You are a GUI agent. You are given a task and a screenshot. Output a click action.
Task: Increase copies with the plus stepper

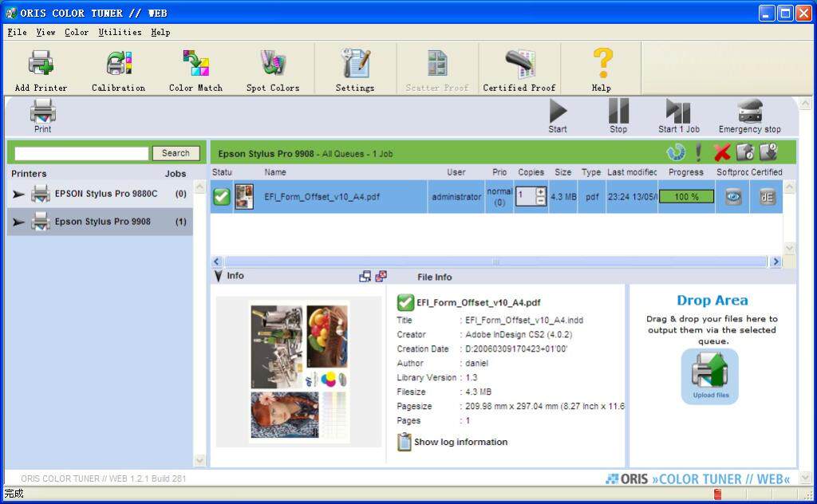tap(541, 192)
